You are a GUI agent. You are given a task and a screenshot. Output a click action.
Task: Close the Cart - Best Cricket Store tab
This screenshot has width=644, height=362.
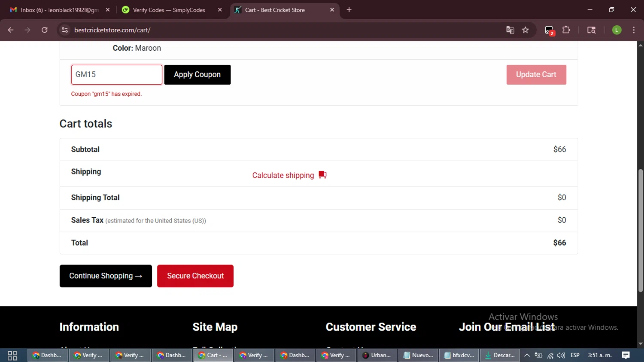[332, 10]
